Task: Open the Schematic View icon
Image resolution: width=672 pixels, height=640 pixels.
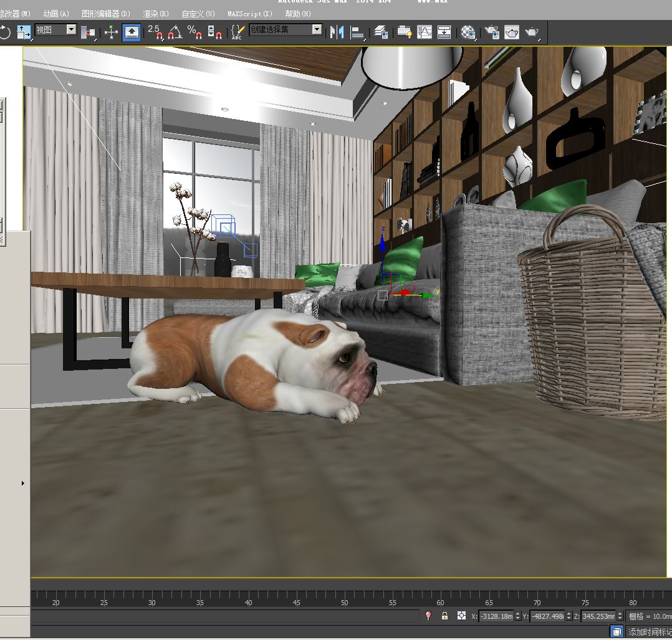Action: coord(444,32)
